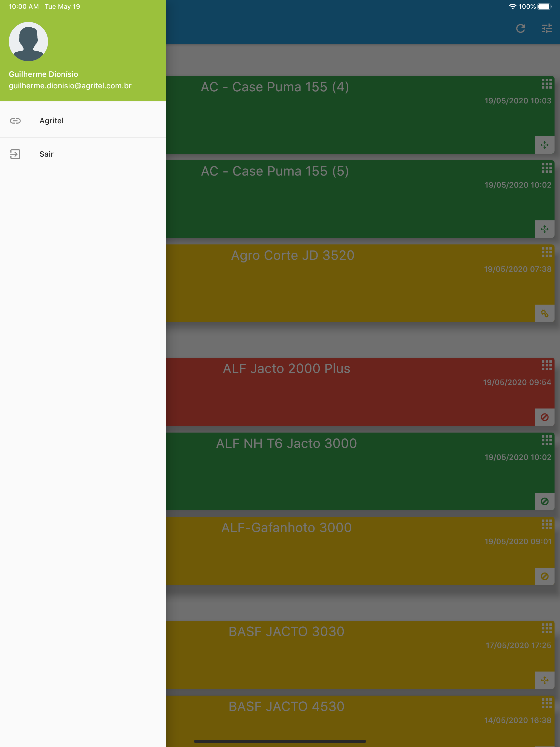Click the timestamp 19/05/2020 07:38

(517, 269)
